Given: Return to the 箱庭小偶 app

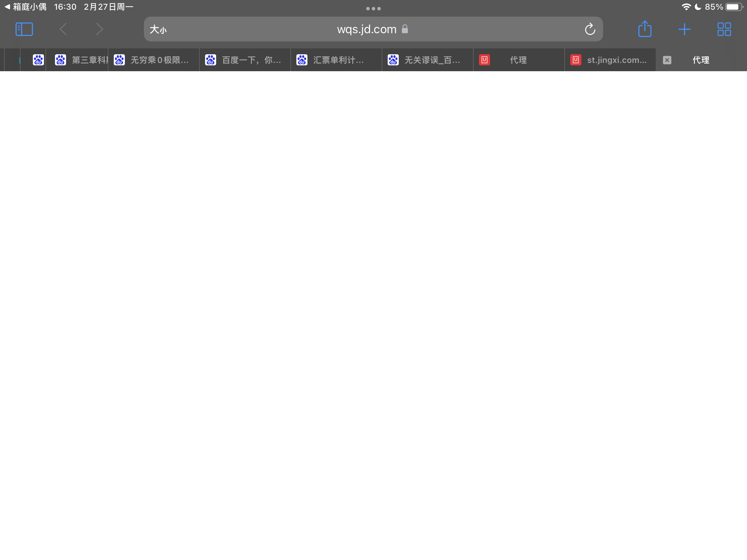Looking at the screenshot, I should 26,7.
